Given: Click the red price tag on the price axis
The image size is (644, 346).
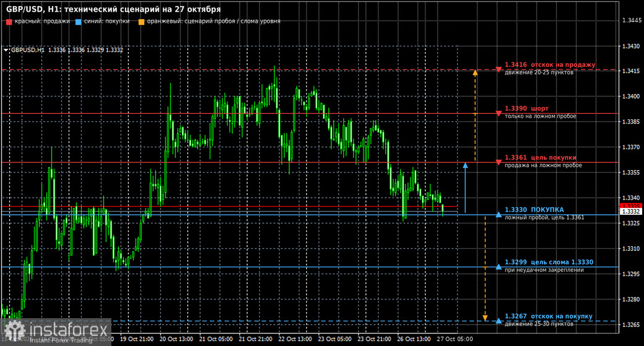Looking at the screenshot, I should point(631,206).
